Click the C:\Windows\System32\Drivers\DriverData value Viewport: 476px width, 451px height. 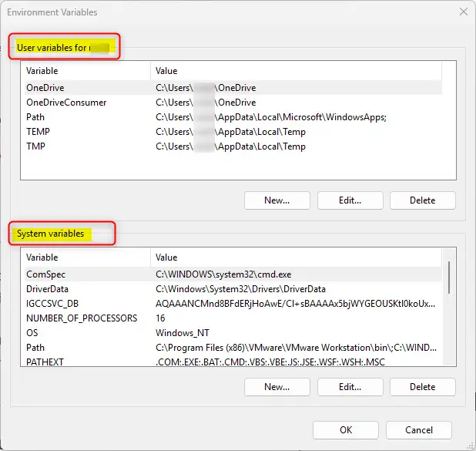(x=240, y=289)
